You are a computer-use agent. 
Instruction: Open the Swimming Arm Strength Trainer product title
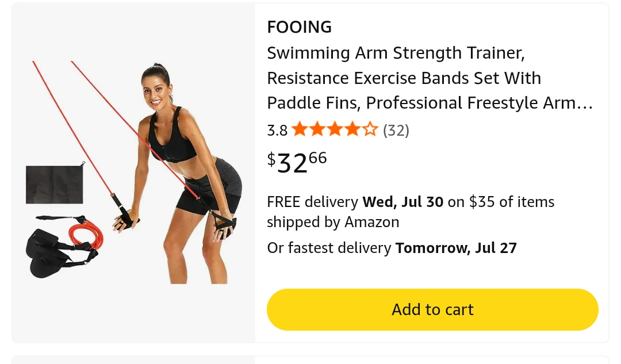pos(430,78)
